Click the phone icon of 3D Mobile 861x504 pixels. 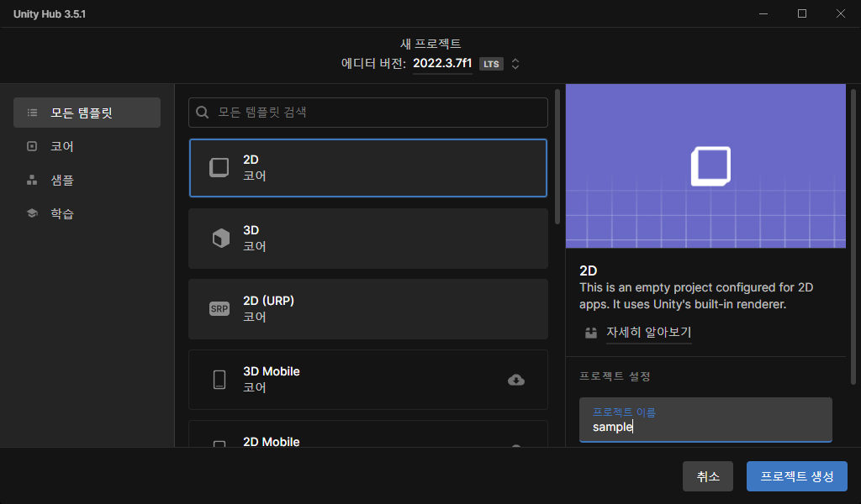[219, 380]
